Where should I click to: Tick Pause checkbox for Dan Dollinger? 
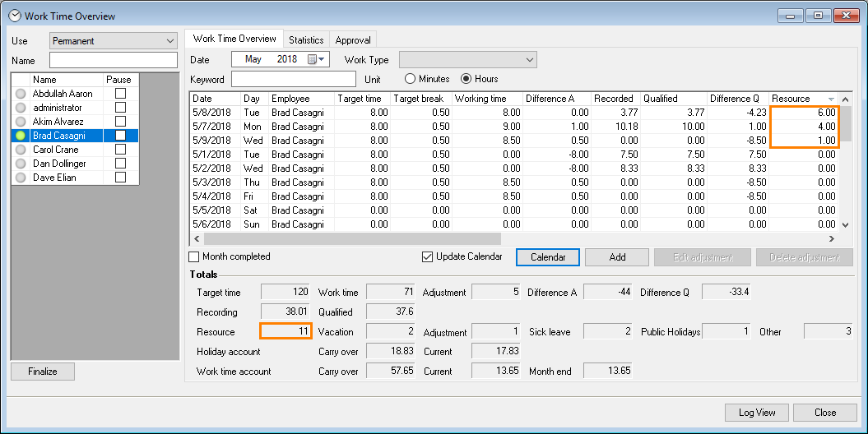pos(121,164)
